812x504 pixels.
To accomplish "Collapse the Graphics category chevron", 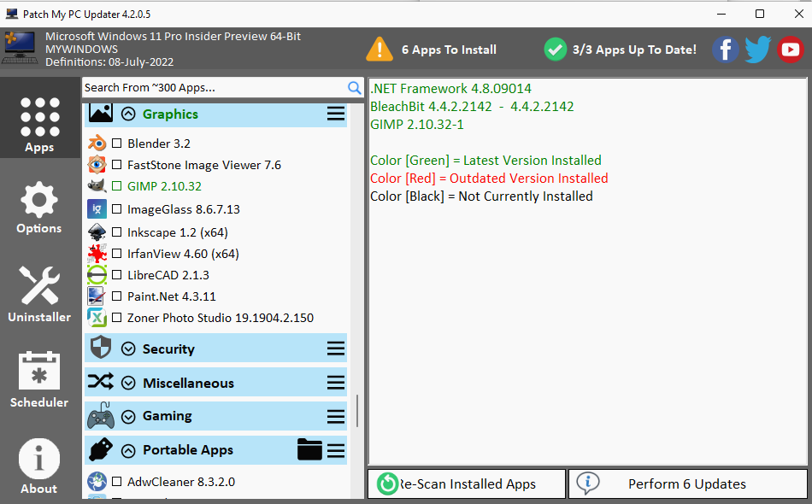I will click(128, 114).
